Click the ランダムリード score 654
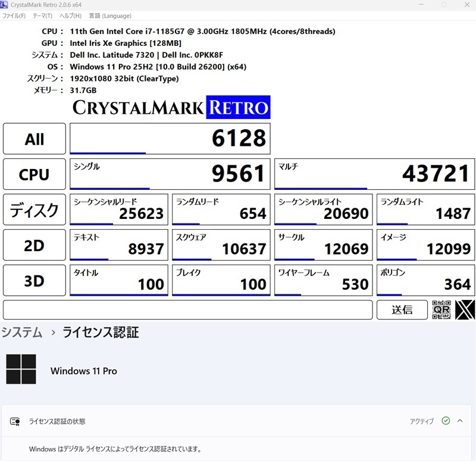Image resolution: width=476 pixels, height=476 pixels. [221, 209]
